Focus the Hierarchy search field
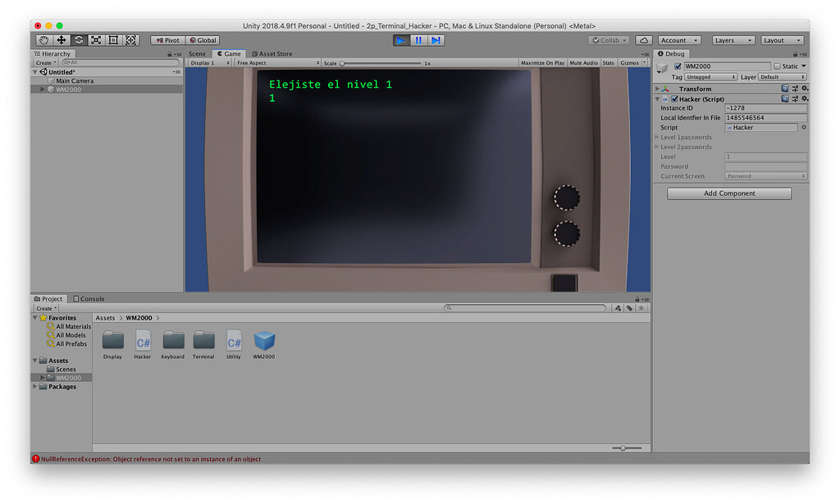 (121, 62)
